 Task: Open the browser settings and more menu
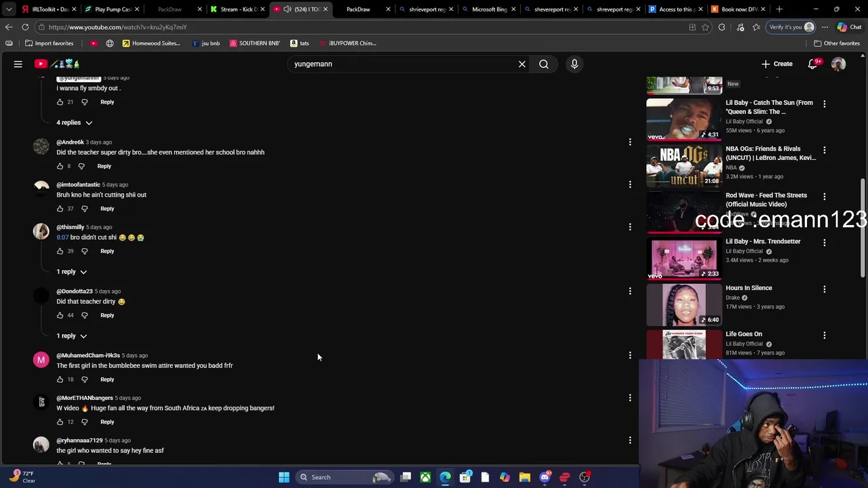pyautogui.click(x=825, y=27)
